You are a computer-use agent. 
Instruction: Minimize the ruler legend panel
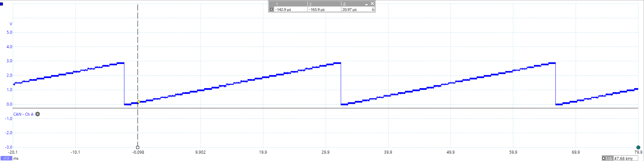tap(366, 4)
